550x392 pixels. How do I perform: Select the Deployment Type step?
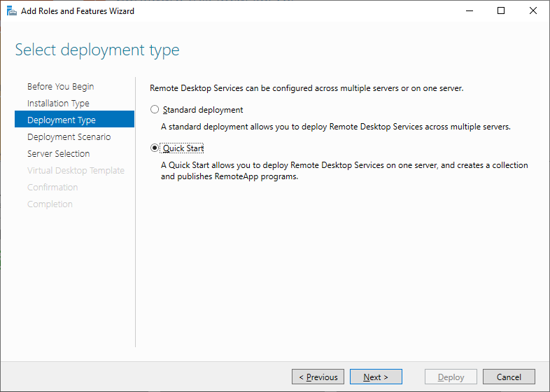coord(62,120)
